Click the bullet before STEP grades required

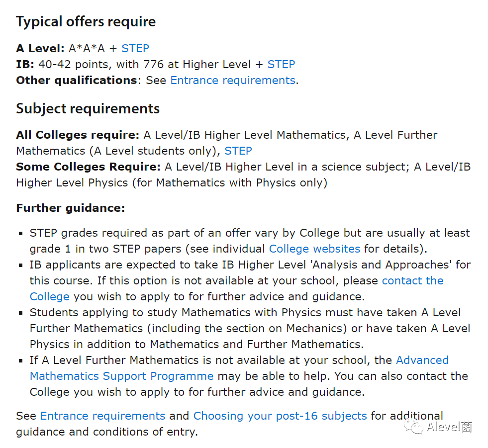[x=21, y=233]
